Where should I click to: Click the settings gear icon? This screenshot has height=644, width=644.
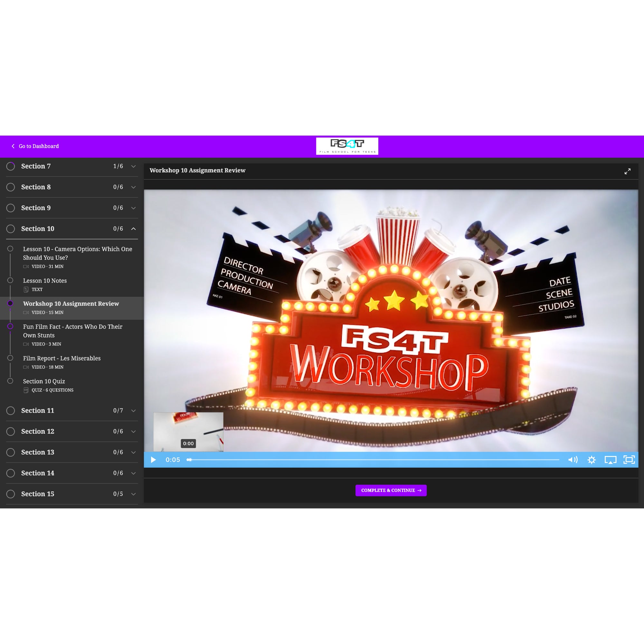[x=592, y=459]
